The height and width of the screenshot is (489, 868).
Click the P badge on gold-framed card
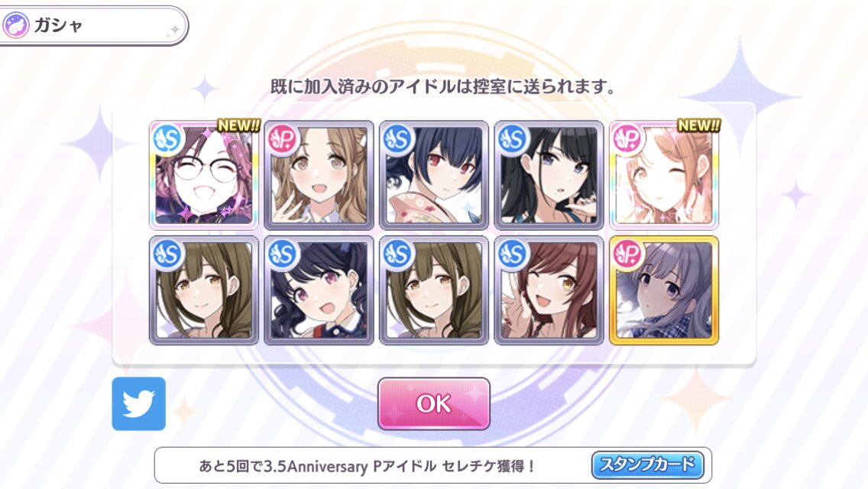628,254
